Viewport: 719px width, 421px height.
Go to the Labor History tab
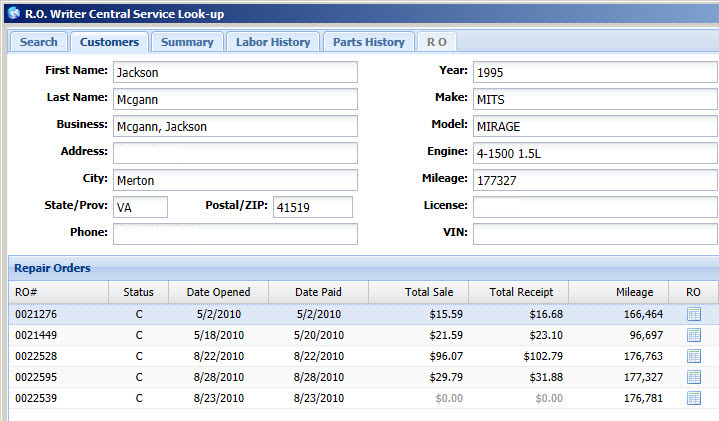[x=273, y=42]
